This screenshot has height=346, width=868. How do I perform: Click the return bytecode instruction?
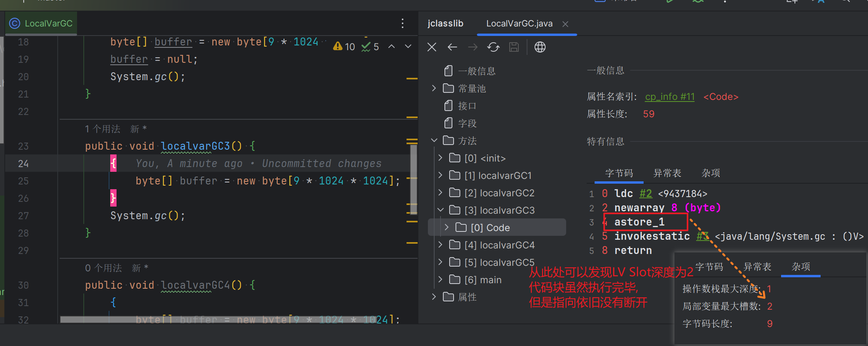tap(633, 250)
